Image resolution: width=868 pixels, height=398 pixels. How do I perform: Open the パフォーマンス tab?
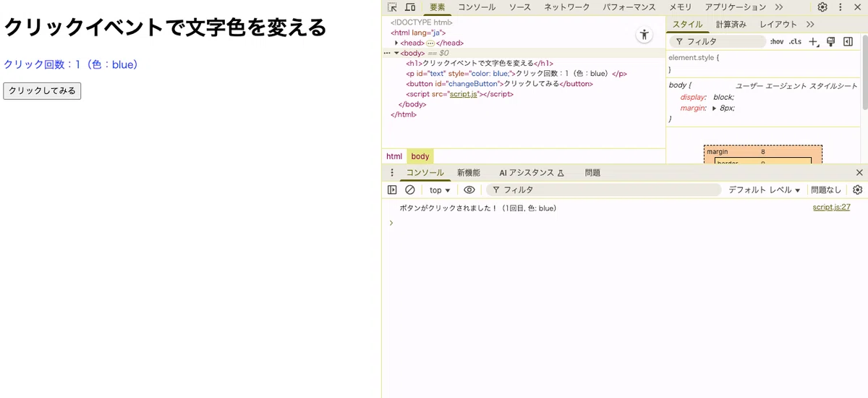(x=629, y=7)
